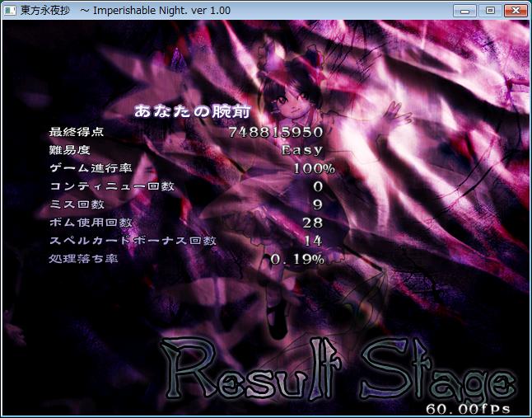532x418 pixels.
Task: Click the progress value '100%'
Action: click(x=314, y=168)
